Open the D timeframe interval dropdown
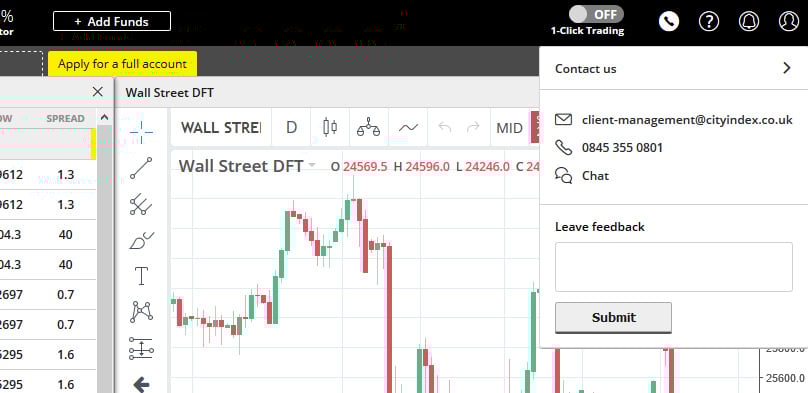The image size is (808, 393). point(292,127)
